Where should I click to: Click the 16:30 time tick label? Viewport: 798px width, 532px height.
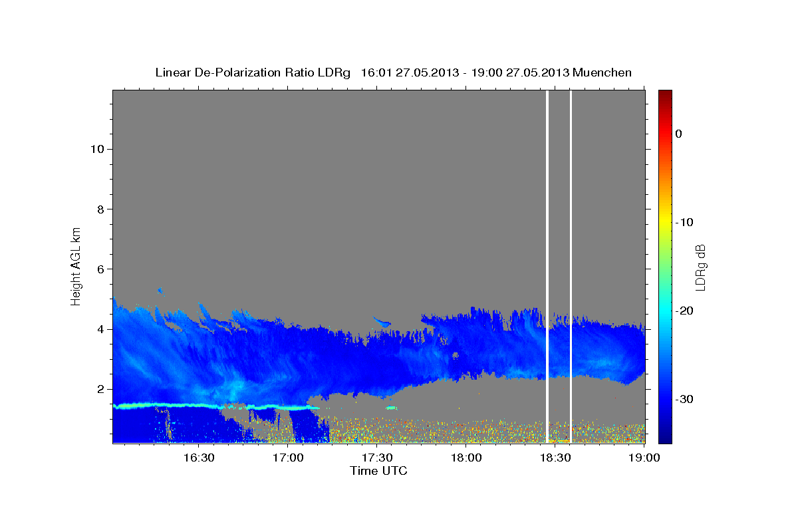(x=199, y=458)
